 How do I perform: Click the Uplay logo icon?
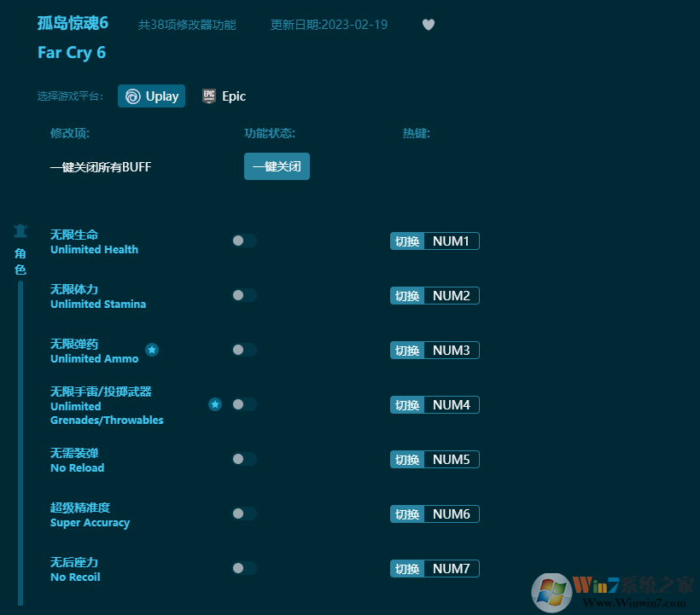(132, 96)
